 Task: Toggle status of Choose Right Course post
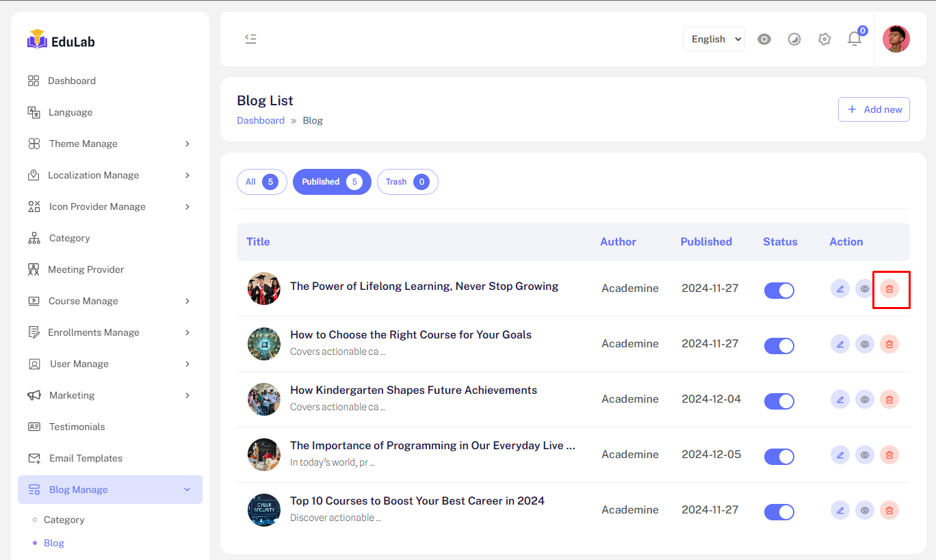click(779, 345)
